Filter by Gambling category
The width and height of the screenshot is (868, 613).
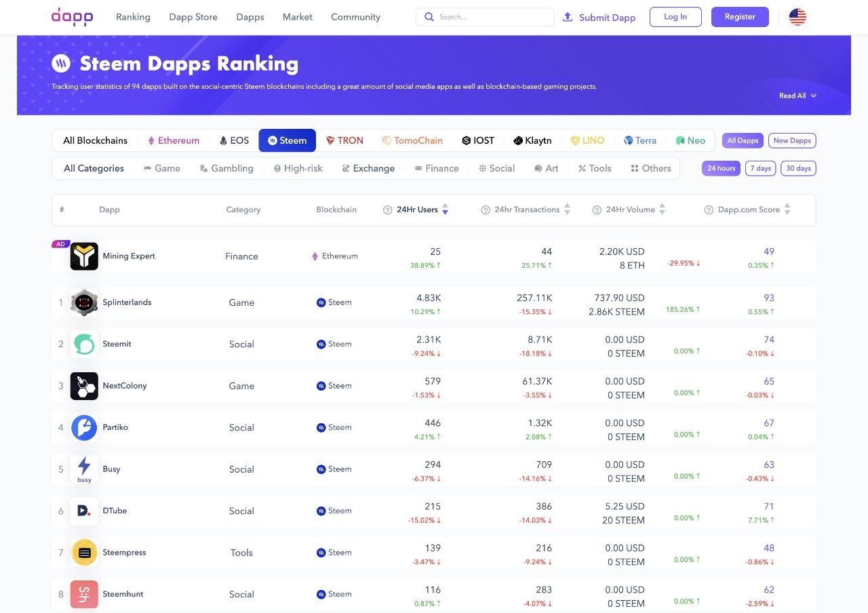coord(226,168)
